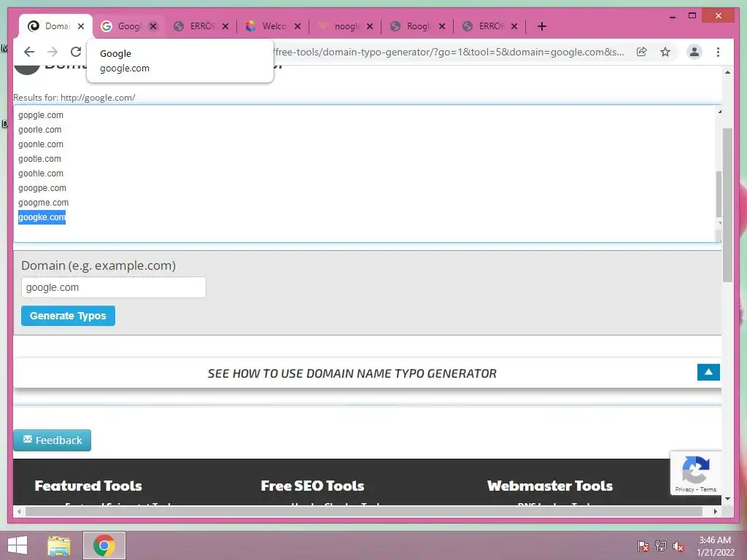Image resolution: width=747 pixels, height=560 pixels.
Task: Close the noogle tab
Action: pyautogui.click(x=370, y=26)
